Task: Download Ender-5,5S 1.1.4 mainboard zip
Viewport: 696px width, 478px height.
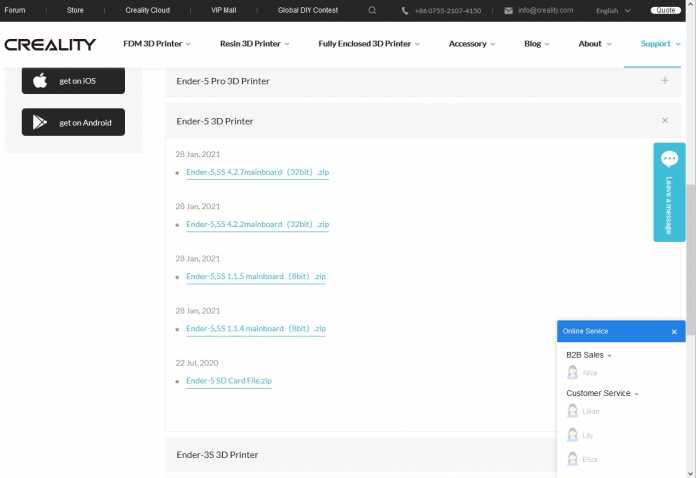Action: [256, 329]
